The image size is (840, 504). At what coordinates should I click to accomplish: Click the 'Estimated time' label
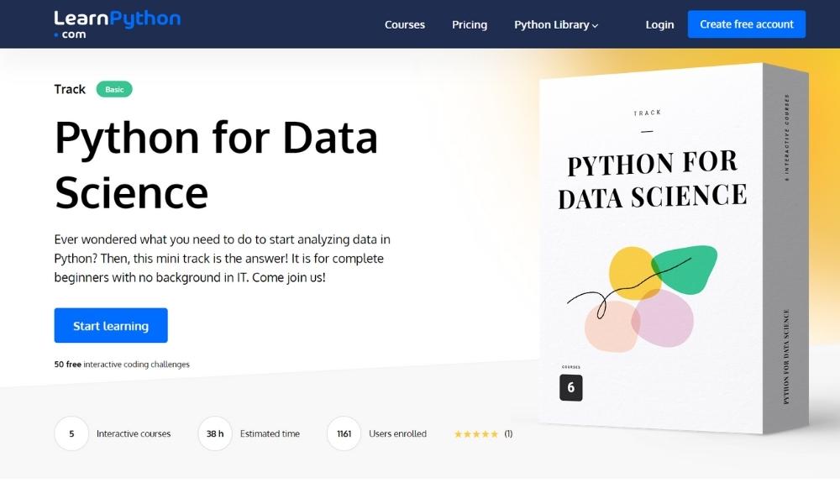point(270,433)
